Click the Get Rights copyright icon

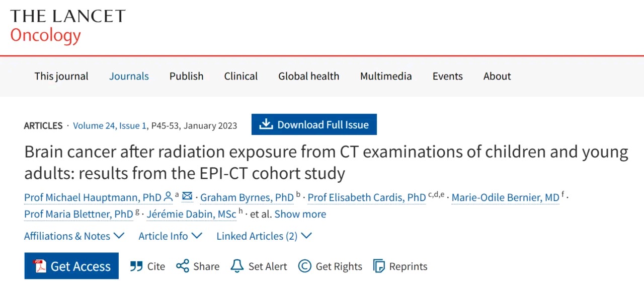(x=304, y=266)
